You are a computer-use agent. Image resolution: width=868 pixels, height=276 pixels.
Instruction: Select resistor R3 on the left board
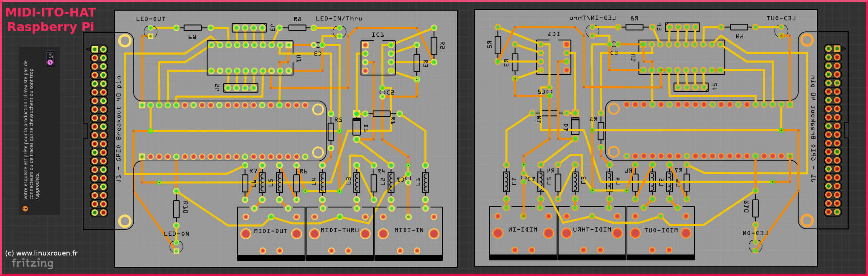click(417, 62)
